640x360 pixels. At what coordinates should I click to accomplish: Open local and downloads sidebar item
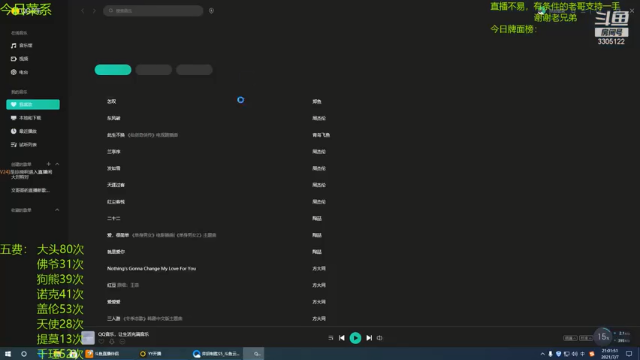(x=26, y=118)
